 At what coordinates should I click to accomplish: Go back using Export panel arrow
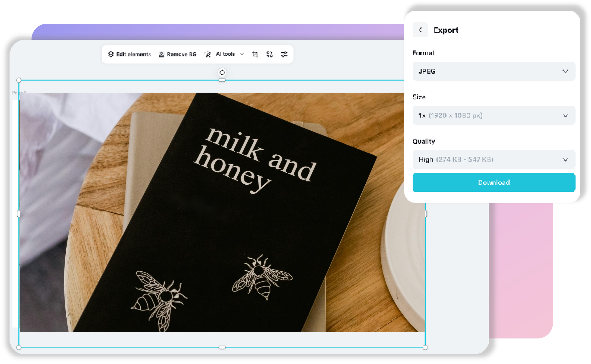(420, 30)
